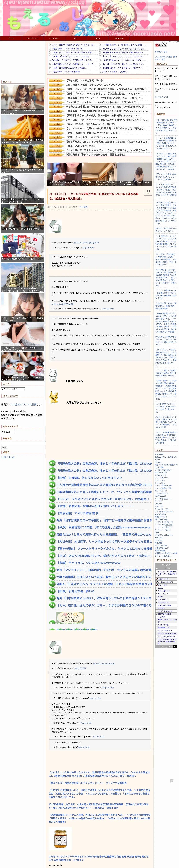The image size is (179, 868).
Task: Click the comment count 65 bubble
Action: click(x=148, y=191)
